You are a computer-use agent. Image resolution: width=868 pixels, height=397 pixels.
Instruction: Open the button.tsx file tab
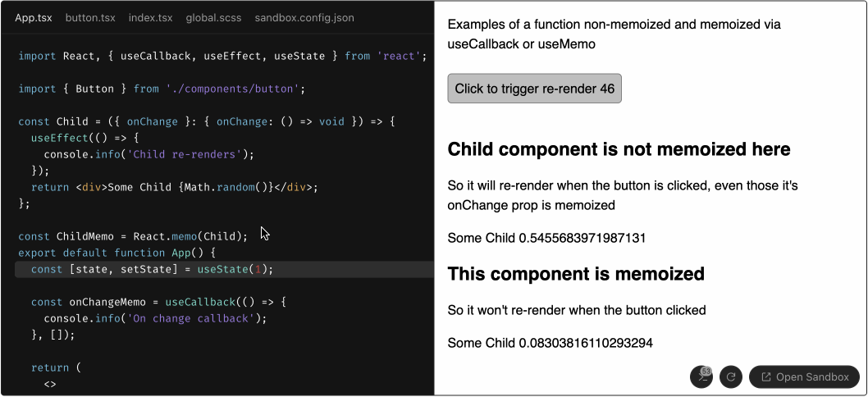(x=90, y=18)
